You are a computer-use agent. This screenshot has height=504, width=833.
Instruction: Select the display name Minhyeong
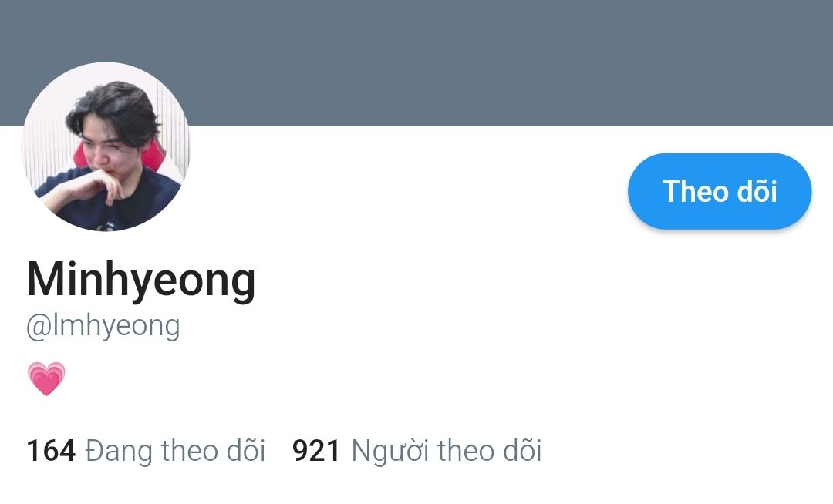coord(141,280)
